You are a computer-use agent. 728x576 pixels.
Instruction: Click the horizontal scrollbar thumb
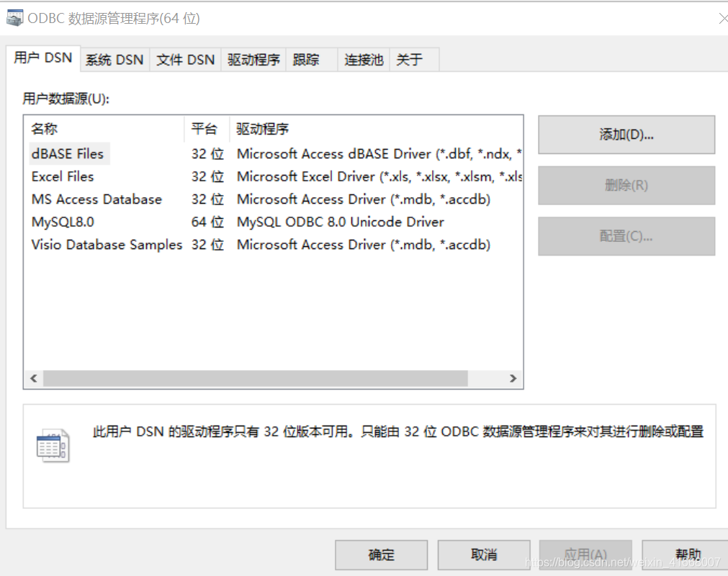[256, 378]
